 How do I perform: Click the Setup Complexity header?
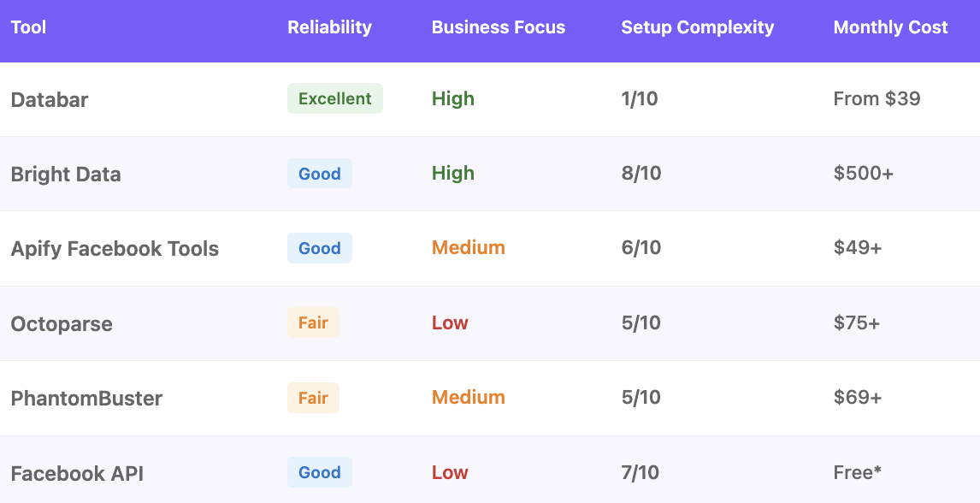(698, 27)
